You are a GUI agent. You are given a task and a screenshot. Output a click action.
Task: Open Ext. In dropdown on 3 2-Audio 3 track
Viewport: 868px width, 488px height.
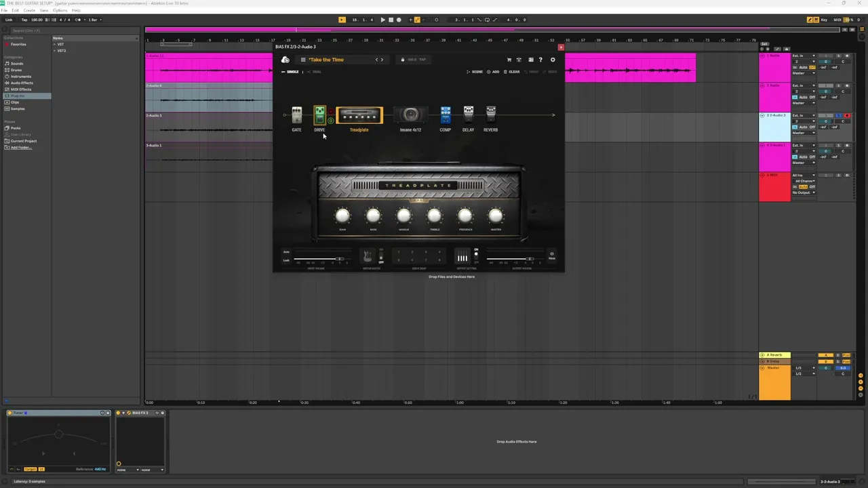804,115
